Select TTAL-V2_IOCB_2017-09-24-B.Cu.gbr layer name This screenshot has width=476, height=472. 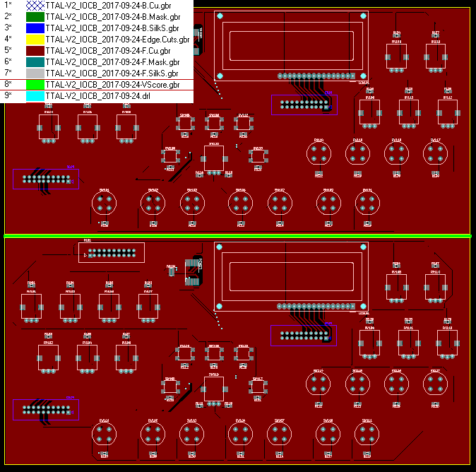pyautogui.click(x=108, y=6)
